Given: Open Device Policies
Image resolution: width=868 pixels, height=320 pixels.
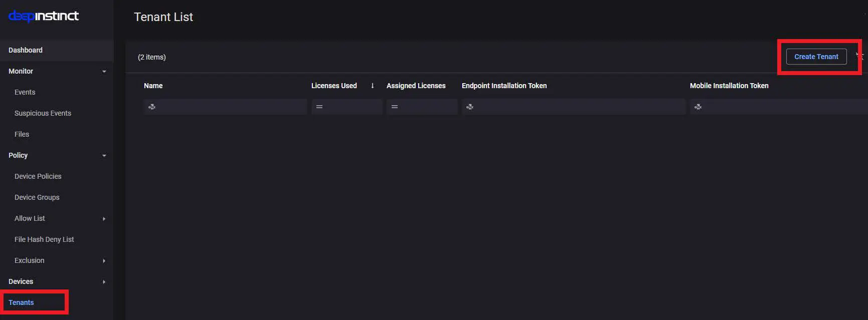Looking at the screenshot, I should coord(38,176).
